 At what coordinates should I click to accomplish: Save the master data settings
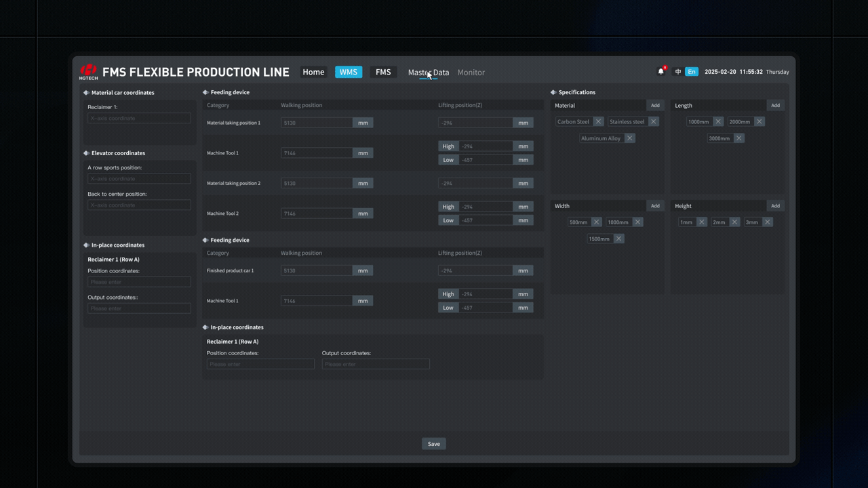[x=434, y=444]
